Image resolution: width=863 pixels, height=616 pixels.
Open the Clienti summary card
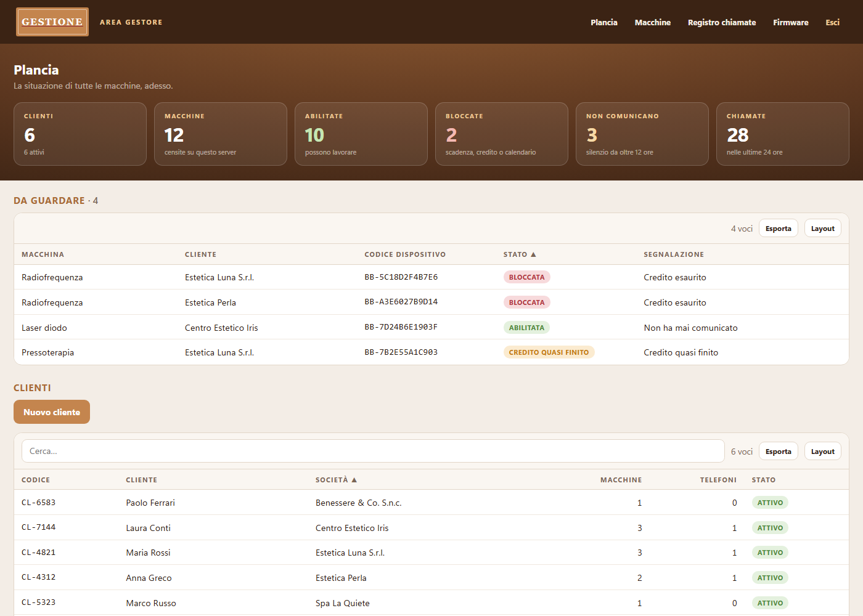[x=80, y=134]
